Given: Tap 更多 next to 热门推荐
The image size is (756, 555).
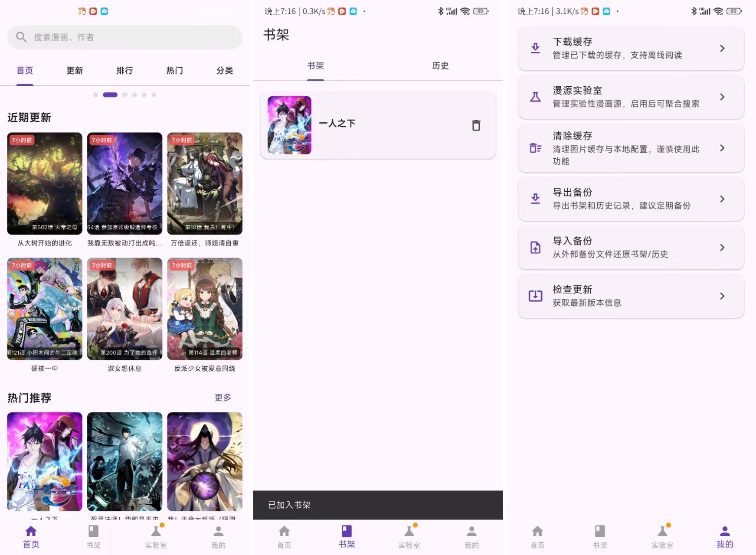Looking at the screenshot, I should [x=223, y=398].
